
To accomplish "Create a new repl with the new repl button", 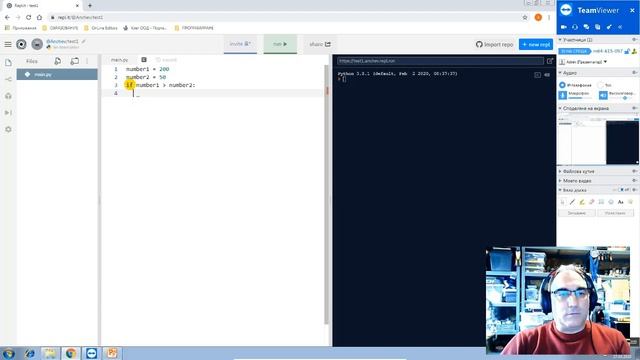I will click(536, 44).
